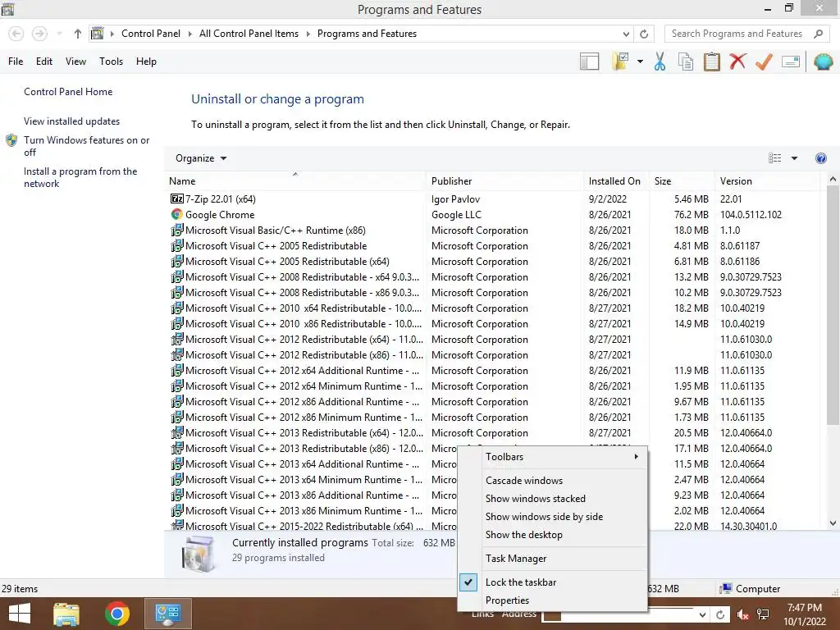
Task: Go up one level with Up arrow
Action: tap(78, 34)
